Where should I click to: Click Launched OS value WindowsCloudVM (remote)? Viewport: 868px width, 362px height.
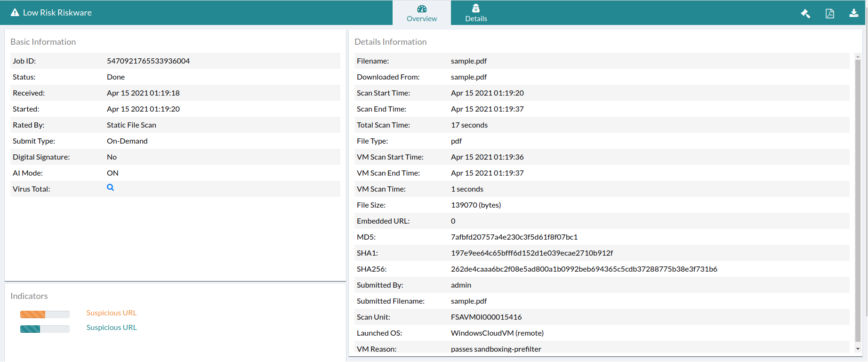(497, 333)
